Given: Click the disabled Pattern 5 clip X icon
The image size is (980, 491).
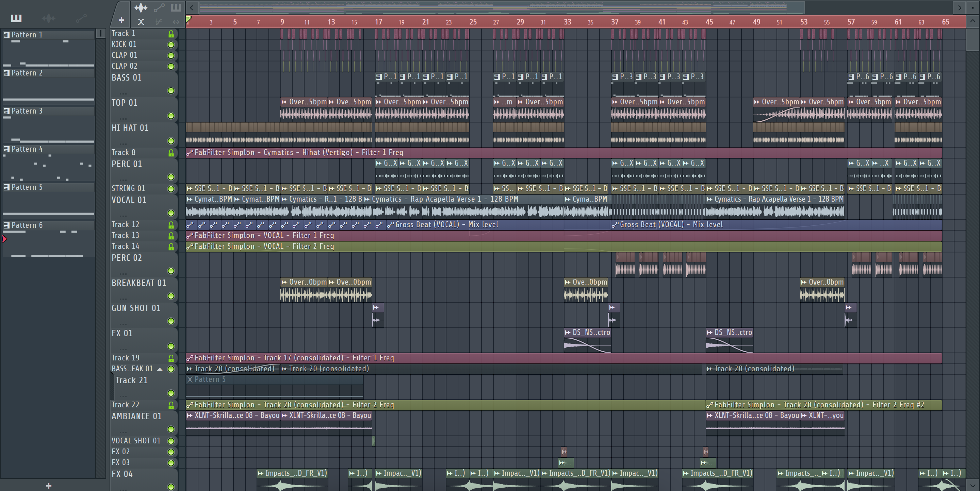Looking at the screenshot, I should 190,379.
